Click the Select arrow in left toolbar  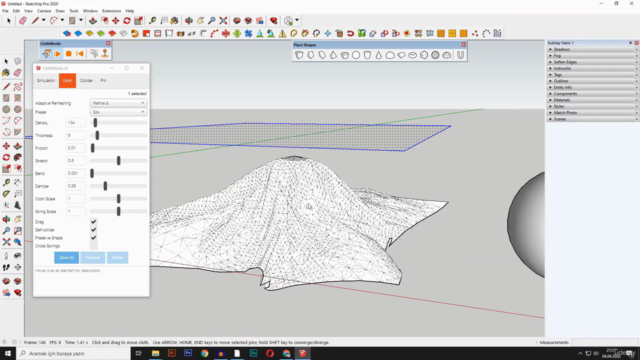tap(6, 61)
